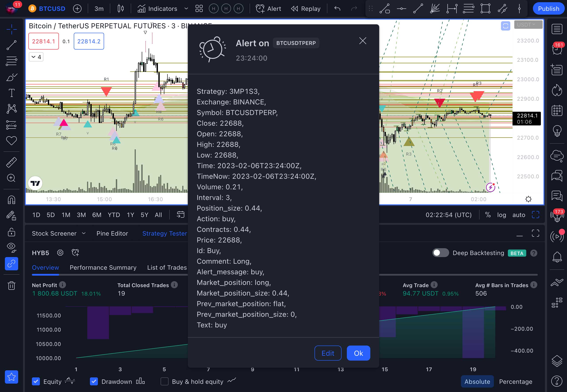Click the undo arrow

click(337, 9)
